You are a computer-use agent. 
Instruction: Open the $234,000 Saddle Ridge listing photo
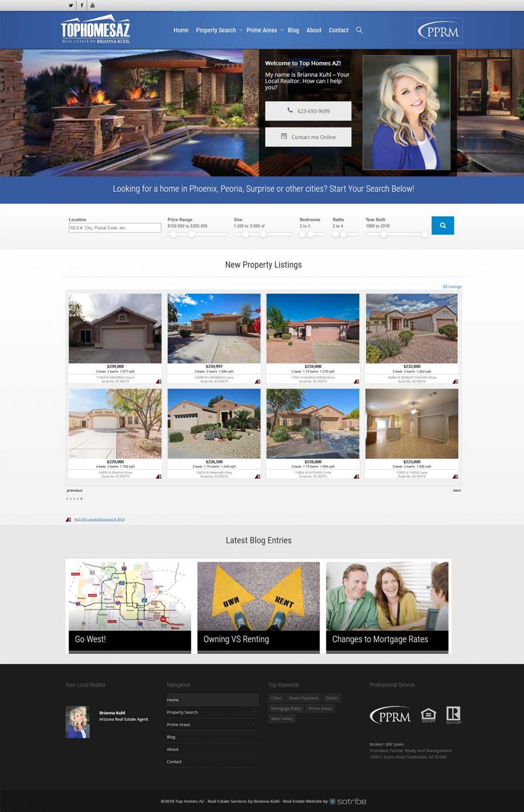coord(313,328)
